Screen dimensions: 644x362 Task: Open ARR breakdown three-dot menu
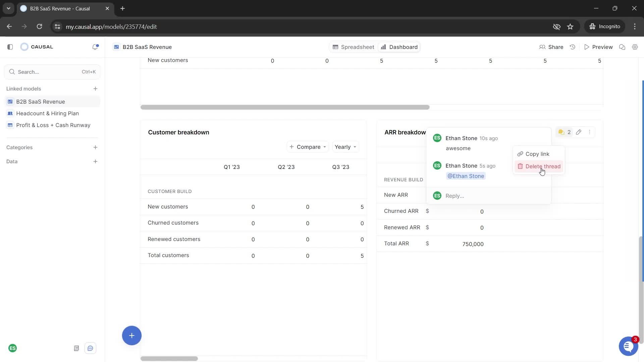pos(590,132)
